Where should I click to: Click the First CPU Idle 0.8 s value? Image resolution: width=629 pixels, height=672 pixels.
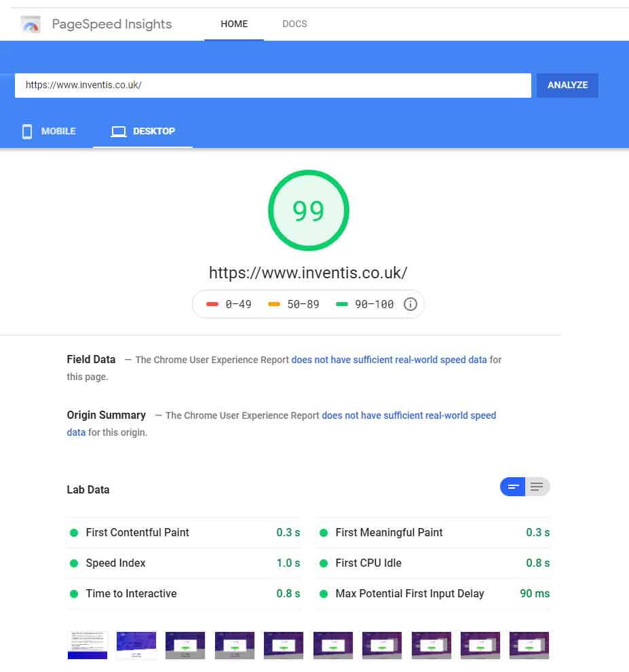point(537,563)
